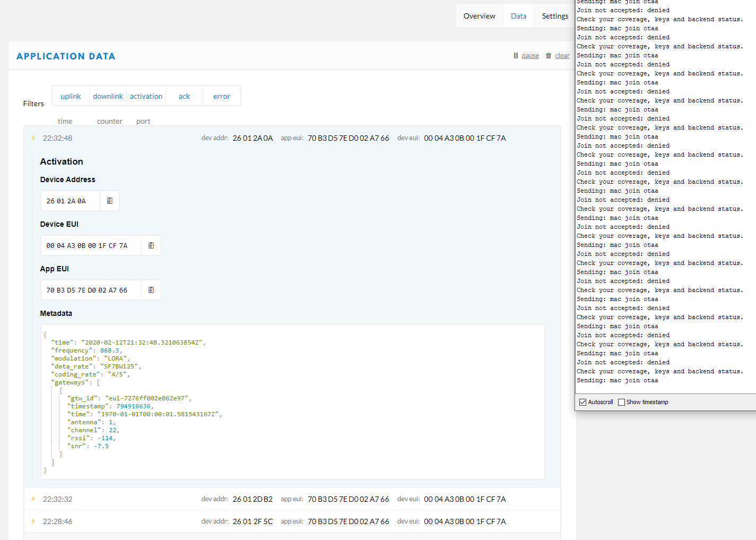Screen dimensions: 756x540
Task: Click lightning icon on the 22:28:46 entry
Action: point(33,521)
